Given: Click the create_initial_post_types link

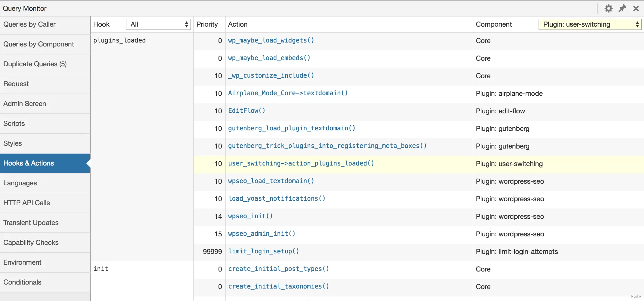Looking at the screenshot, I should pos(278,269).
